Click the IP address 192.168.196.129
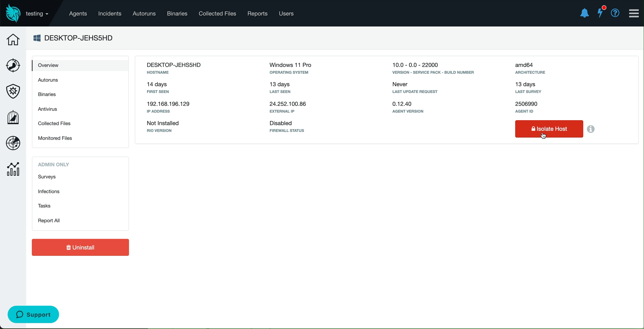 [x=168, y=104]
